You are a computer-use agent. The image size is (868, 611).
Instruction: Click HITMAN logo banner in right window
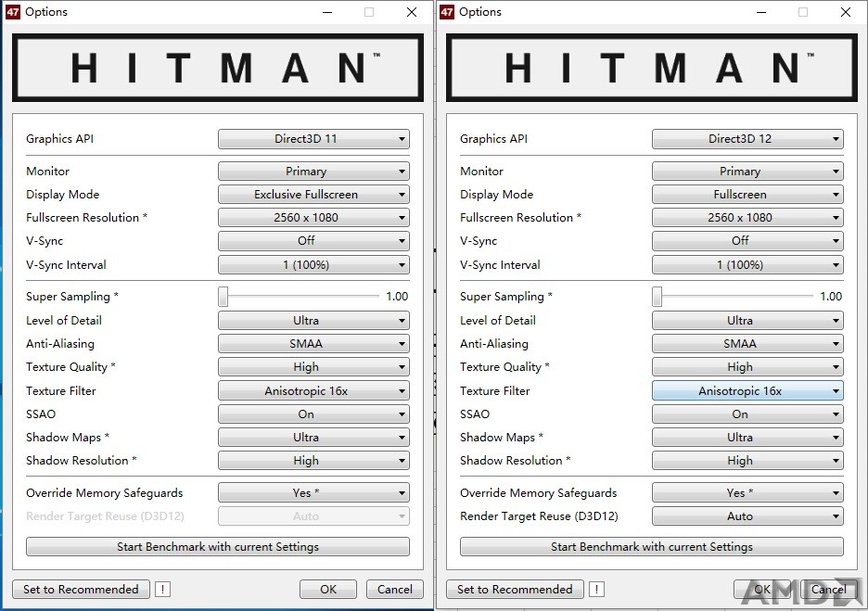pyautogui.click(x=652, y=68)
